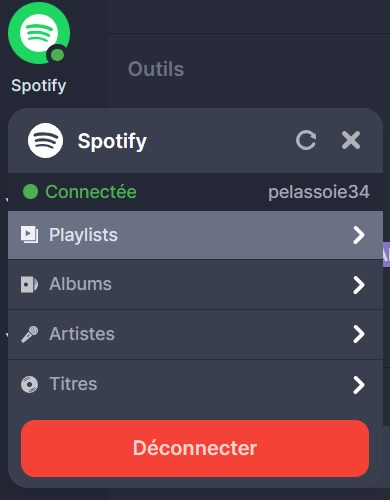Screen dimensions: 390x500
Task: Click the Outils section label
Action: (156, 69)
